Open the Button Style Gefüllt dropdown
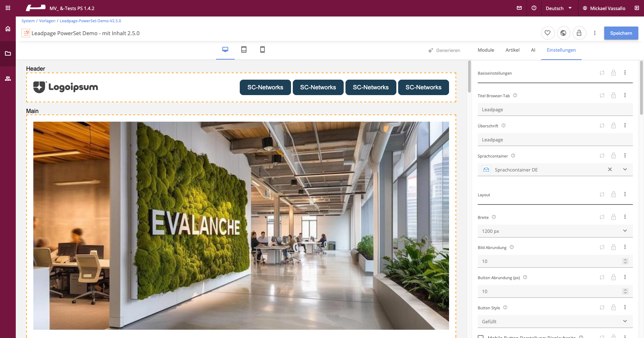Image resolution: width=644 pixels, height=338 pixels. click(555, 321)
